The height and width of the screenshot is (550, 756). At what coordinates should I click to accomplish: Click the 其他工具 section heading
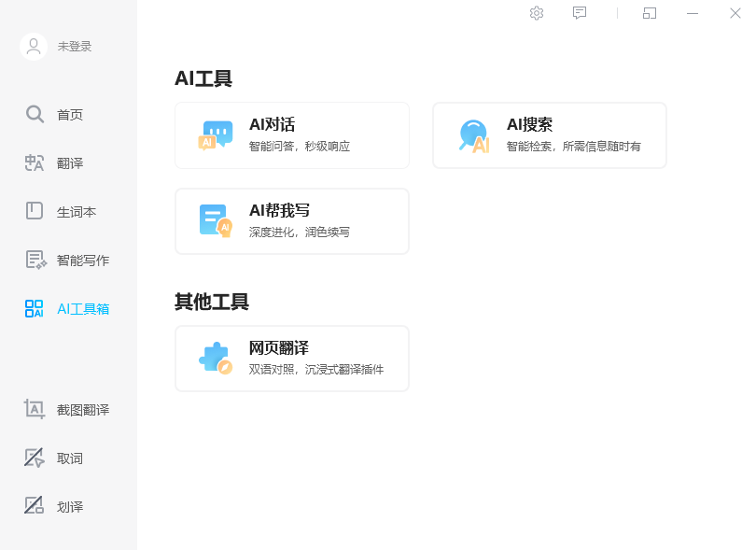tap(212, 302)
